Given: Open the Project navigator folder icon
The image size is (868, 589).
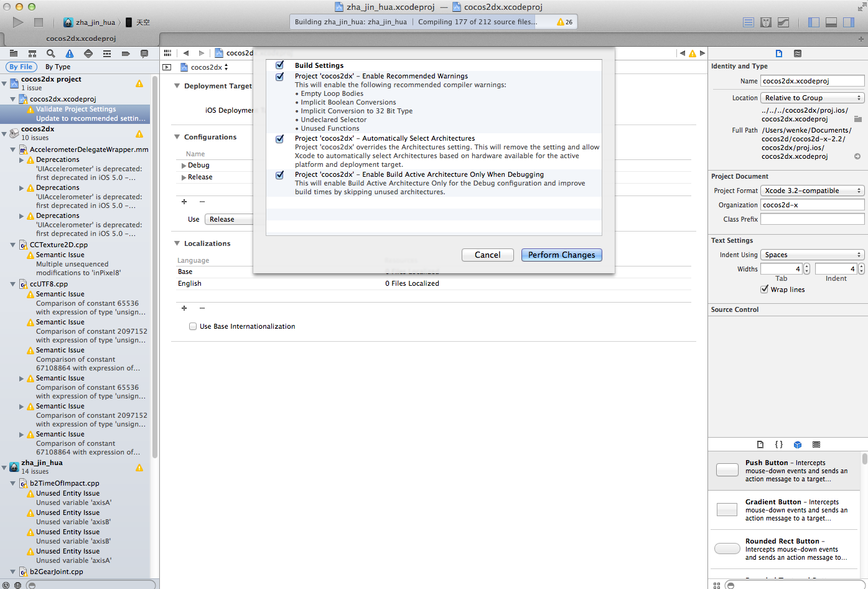Looking at the screenshot, I should click(14, 54).
